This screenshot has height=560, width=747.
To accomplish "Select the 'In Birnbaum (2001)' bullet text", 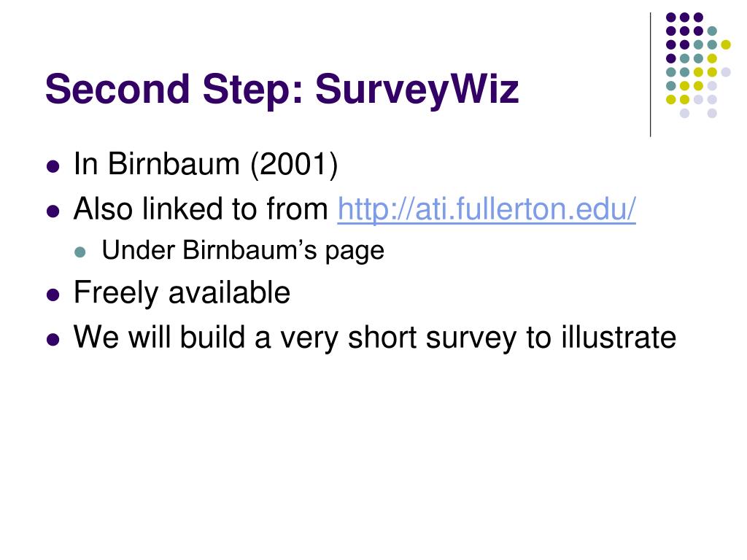I will pos(206,164).
